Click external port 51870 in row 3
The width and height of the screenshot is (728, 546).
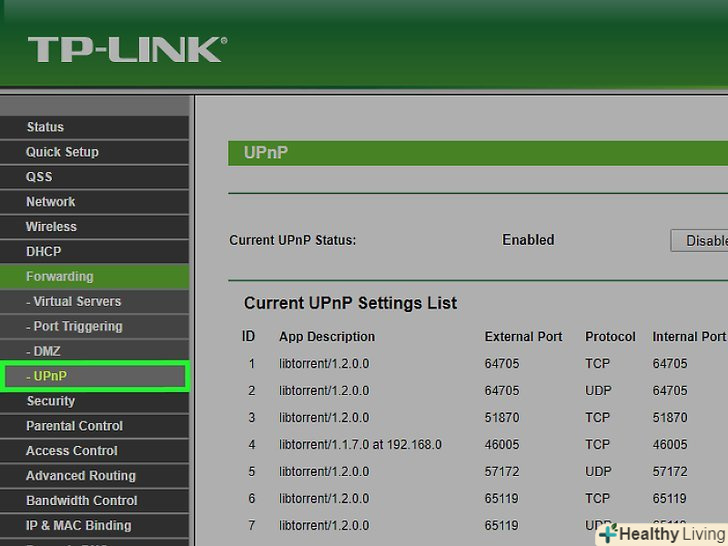click(x=502, y=417)
